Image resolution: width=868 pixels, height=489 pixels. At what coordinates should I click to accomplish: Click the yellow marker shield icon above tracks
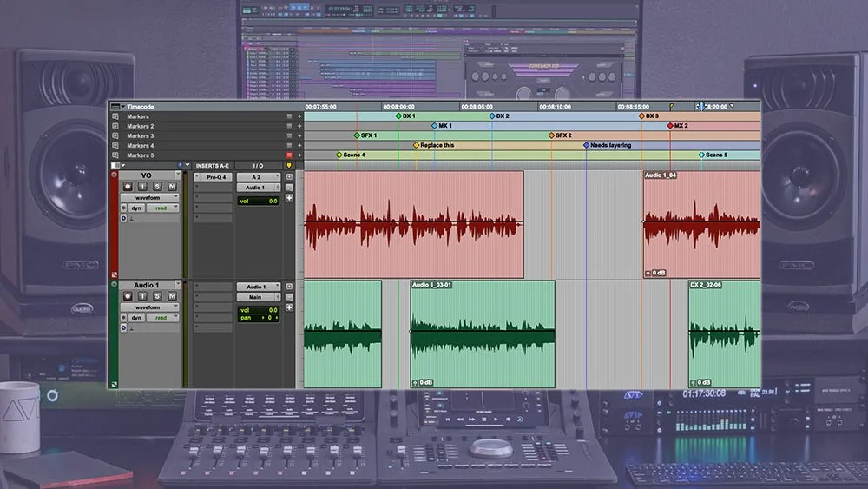[x=288, y=165]
